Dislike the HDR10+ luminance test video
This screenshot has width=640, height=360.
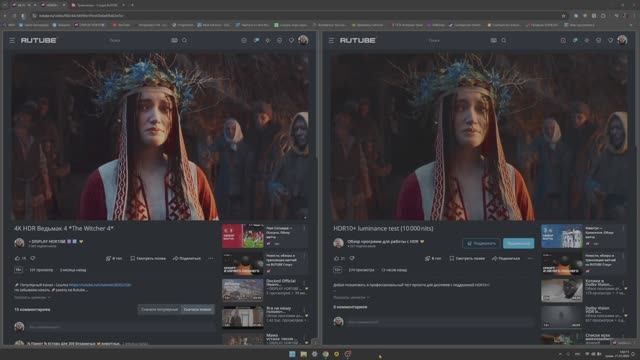click(352, 258)
